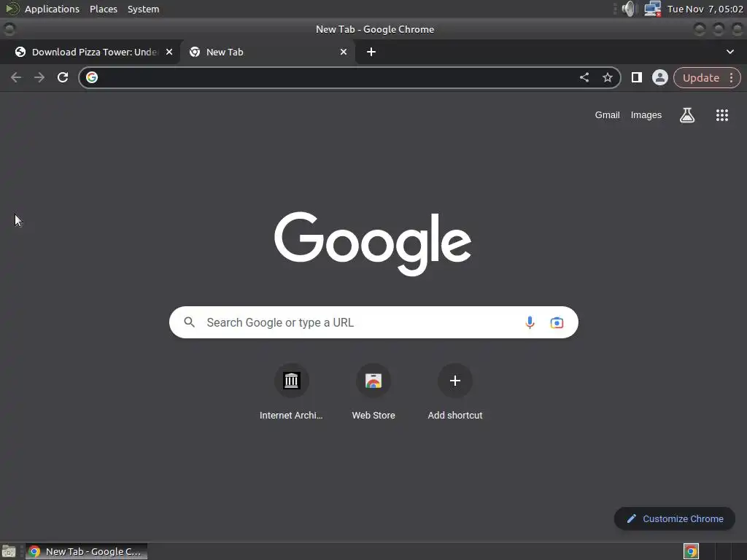Image resolution: width=747 pixels, height=560 pixels.
Task: Click the Google logo
Action: 373,244
